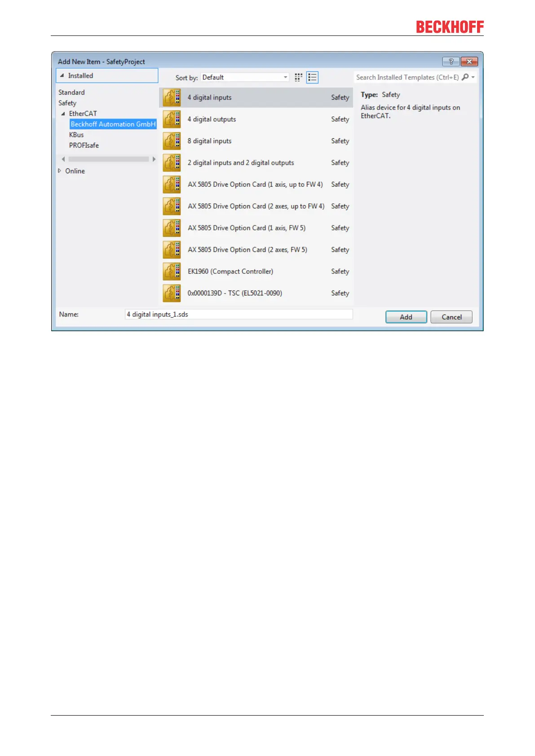
Task: Select AX 5805 Drive Option Card (2 axes, FW 5)
Action: pyautogui.click(x=256, y=250)
